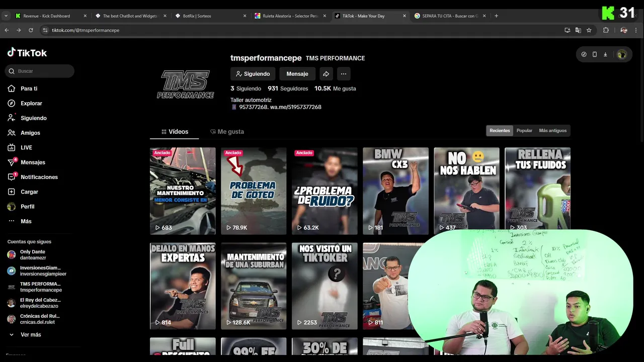Go back with the browser back arrow
The width and height of the screenshot is (644, 362).
(7, 30)
